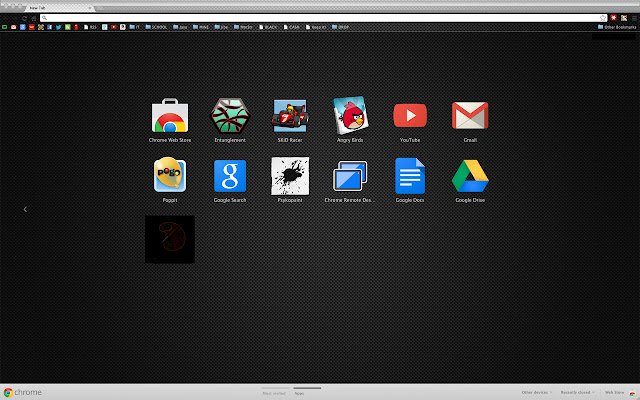Open the Chrome menu button
This screenshot has height=400, width=640.
[634, 18]
